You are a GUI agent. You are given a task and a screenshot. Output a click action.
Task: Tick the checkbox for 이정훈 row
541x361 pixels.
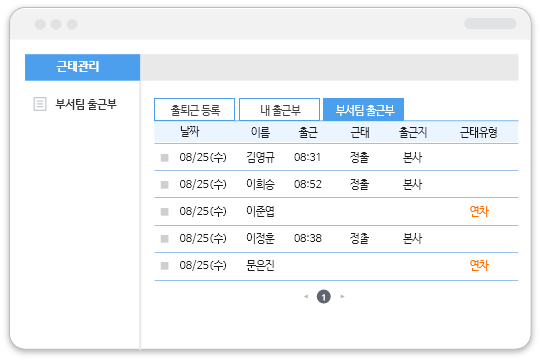tap(165, 238)
